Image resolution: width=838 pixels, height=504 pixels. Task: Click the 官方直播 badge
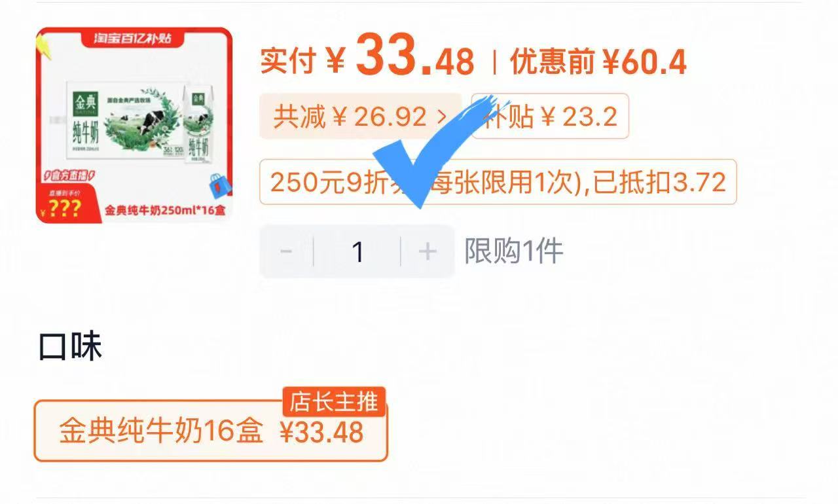(70, 175)
